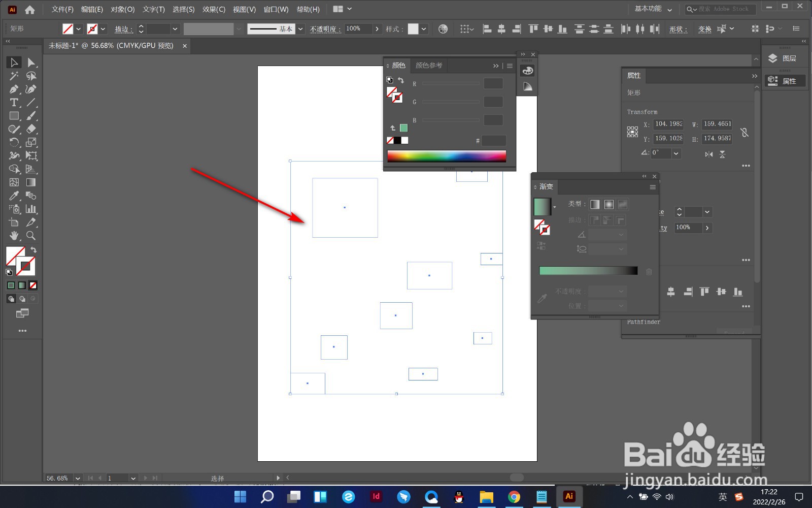The width and height of the screenshot is (812, 508).
Task: Open gradient preset dropdown arrow
Action: (x=555, y=207)
